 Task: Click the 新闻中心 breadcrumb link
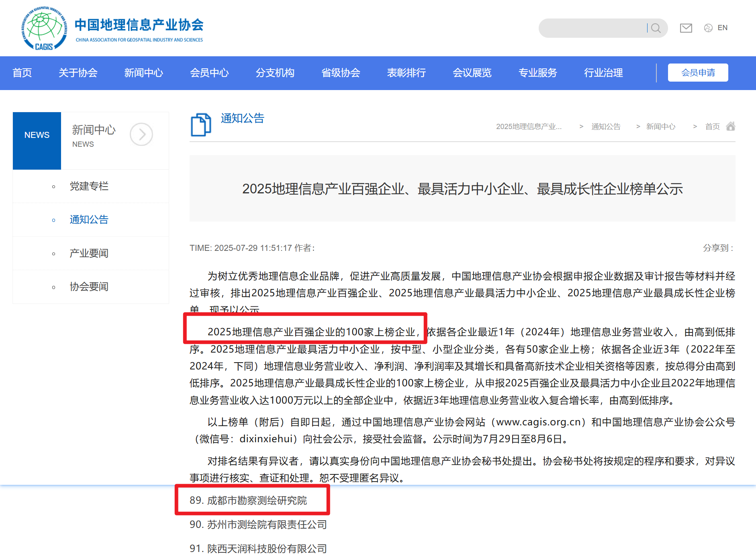coord(661,127)
